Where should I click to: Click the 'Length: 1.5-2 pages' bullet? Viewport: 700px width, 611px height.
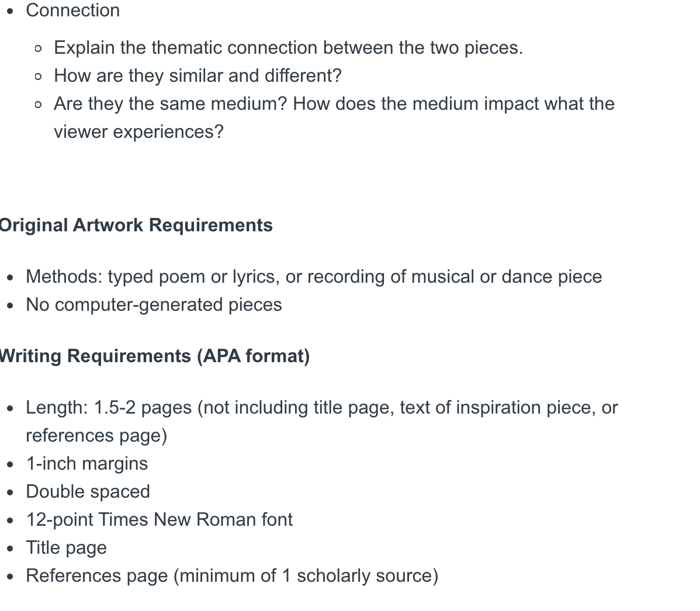[322, 408]
